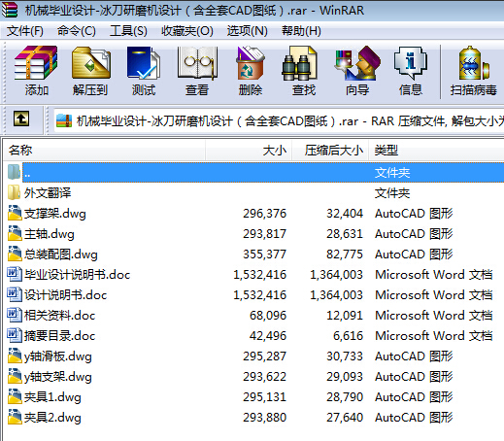
Task: Open the 选项(N) menu
Action: (248, 31)
